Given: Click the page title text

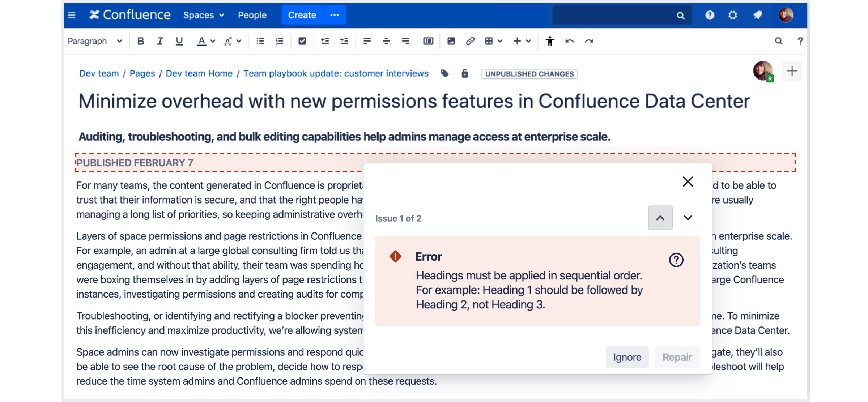Looking at the screenshot, I should tap(414, 101).
